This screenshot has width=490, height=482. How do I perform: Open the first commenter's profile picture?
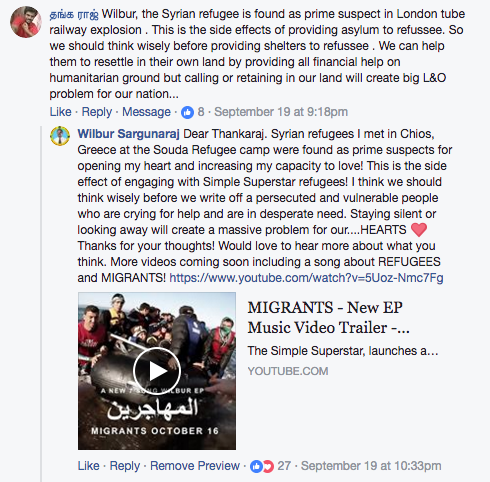[x=26, y=22]
